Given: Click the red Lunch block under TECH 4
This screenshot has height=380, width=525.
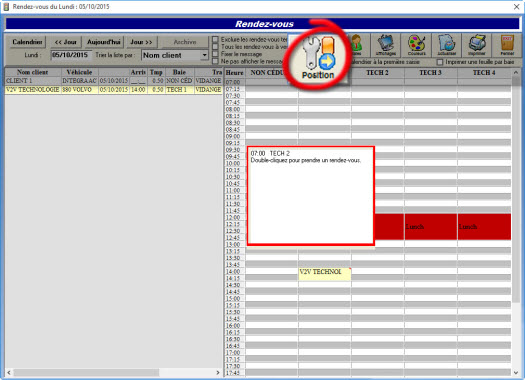Looking at the screenshot, I should (x=484, y=227).
